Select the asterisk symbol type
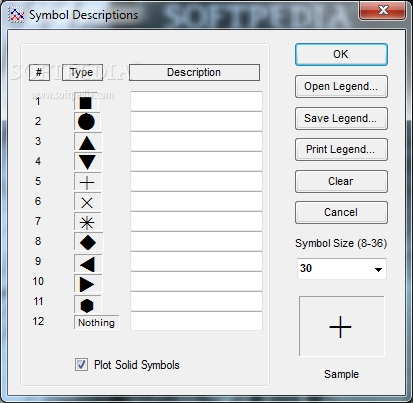 [87, 222]
